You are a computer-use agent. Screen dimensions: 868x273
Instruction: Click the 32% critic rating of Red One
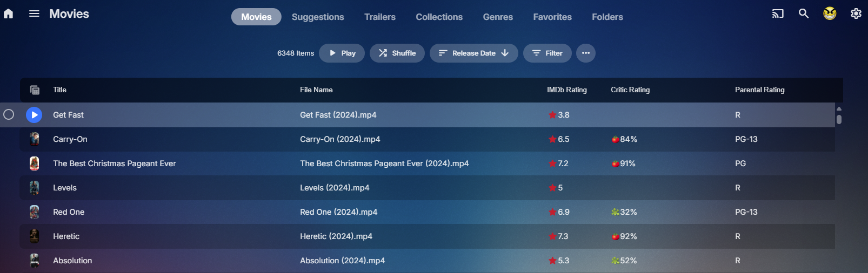click(x=624, y=212)
